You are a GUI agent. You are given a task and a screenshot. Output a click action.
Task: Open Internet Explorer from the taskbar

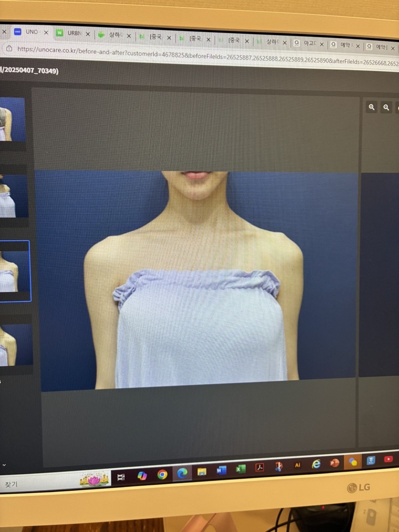(316, 464)
